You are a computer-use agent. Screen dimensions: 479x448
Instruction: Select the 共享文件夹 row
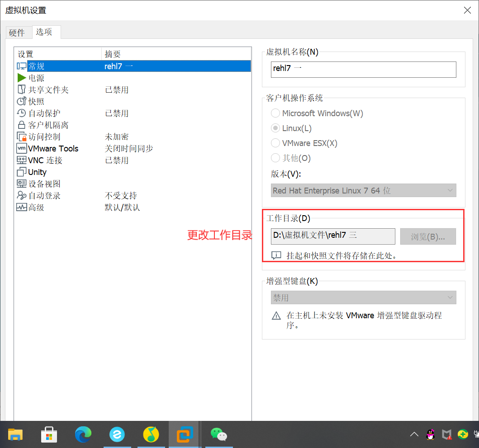tap(133, 90)
